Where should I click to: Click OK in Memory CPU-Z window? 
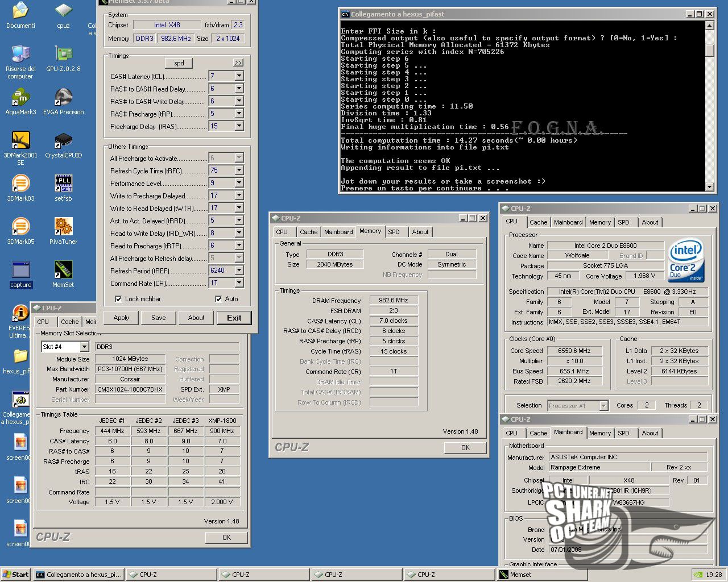click(465, 448)
